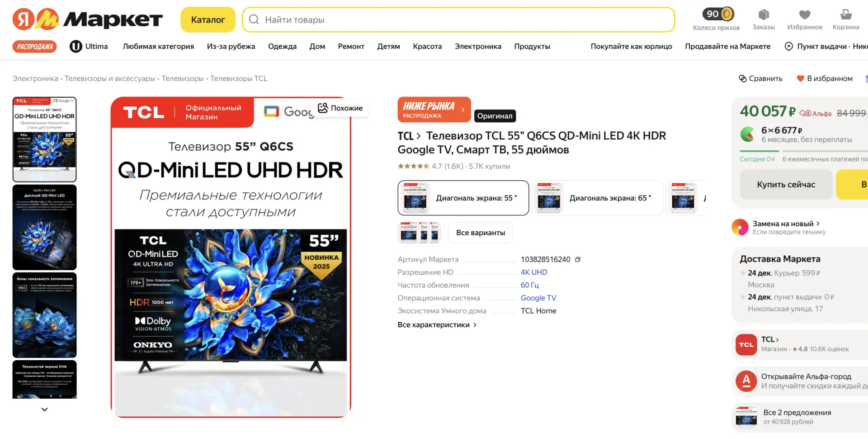Viewport: 868px width, 439px height.
Task: Select the Дисплей QD-Mini LED thumbnail
Action: (x=44, y=227)
